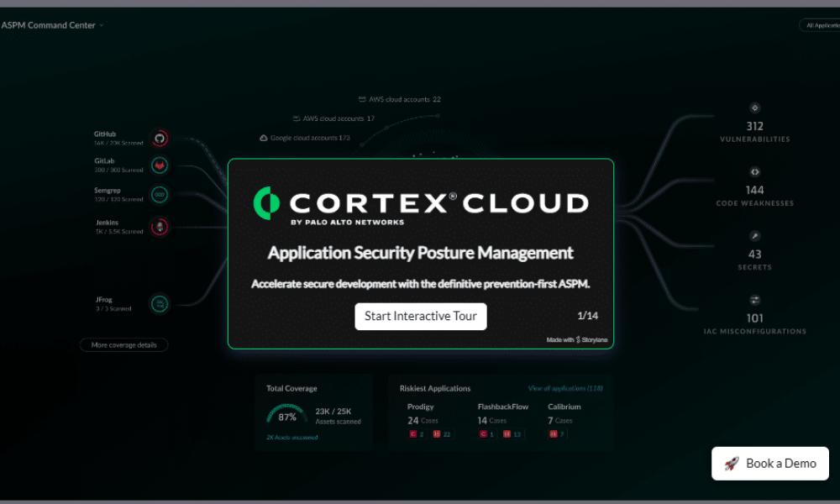Image resolution: width=840 pixels, height=504 pixels.
Task: Click the Secrets key icon
Action: pos(755,236)
